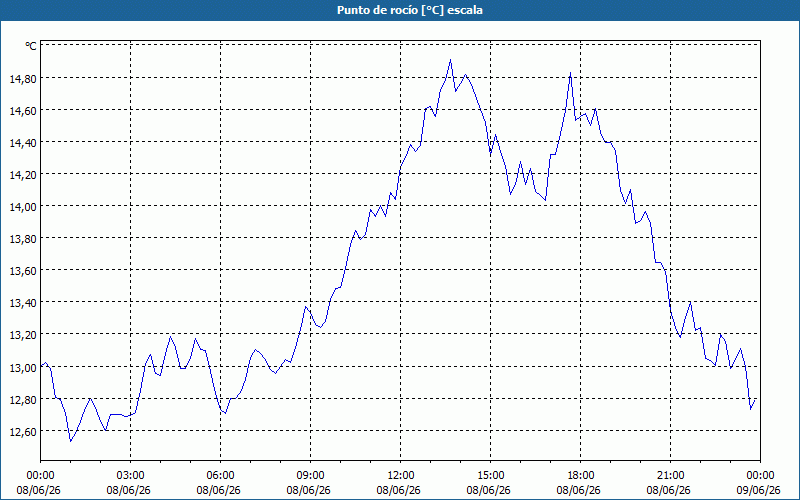Select the 12:00 time label

(x=401, y=476)
